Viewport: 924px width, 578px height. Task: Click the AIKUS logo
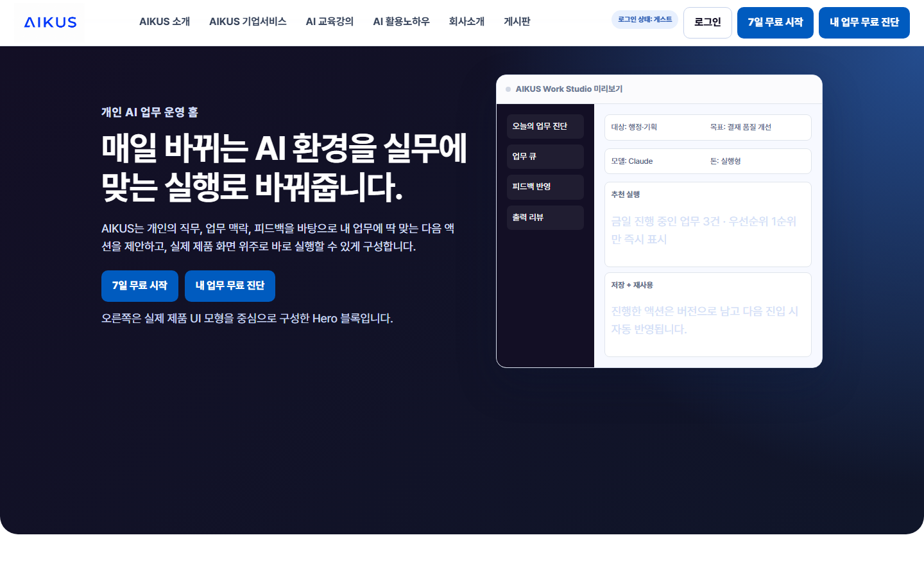pyautogui.click(x=50, y=22)
